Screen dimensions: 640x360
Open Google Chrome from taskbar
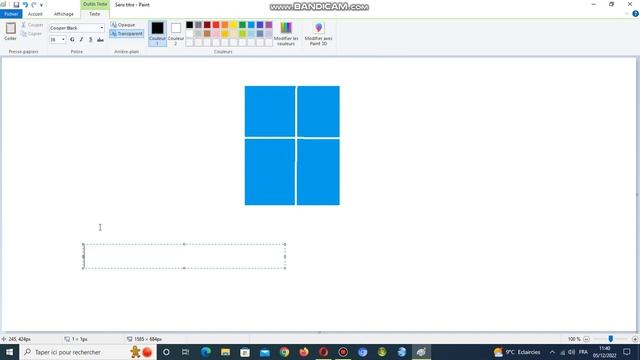(x=284, y=352)
